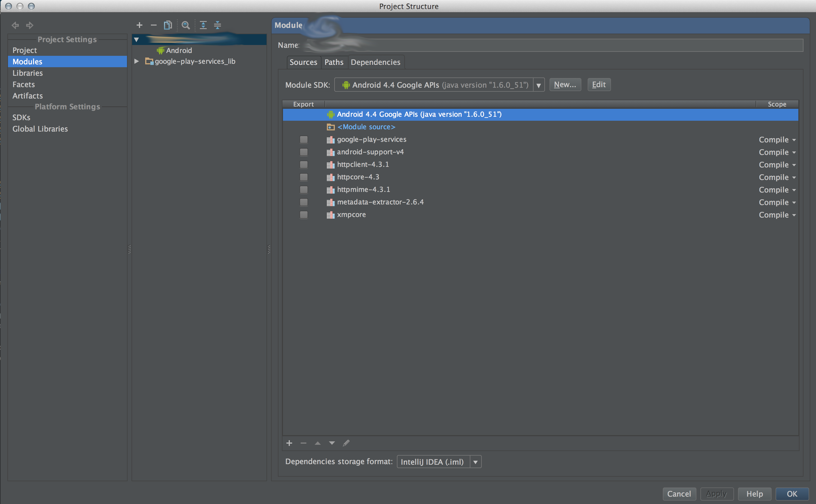Open the Module SDK dropdown

tap(538, 85)
